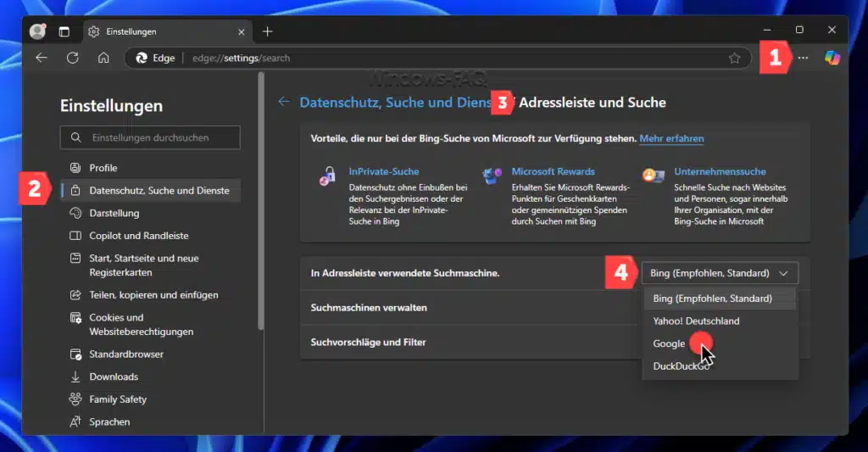
Task: Click the search magnifier icon in settings
Action: coord(75,137)
